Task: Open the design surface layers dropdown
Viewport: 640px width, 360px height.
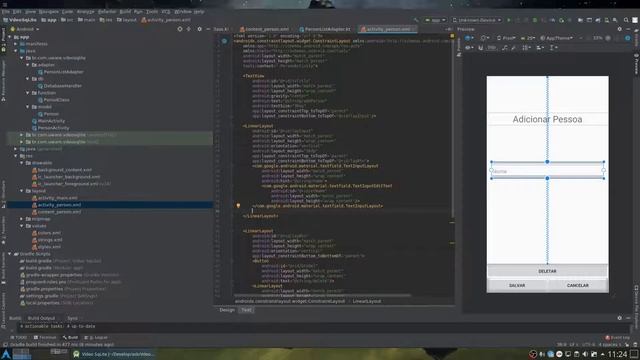Action: [x=469, y=38]
